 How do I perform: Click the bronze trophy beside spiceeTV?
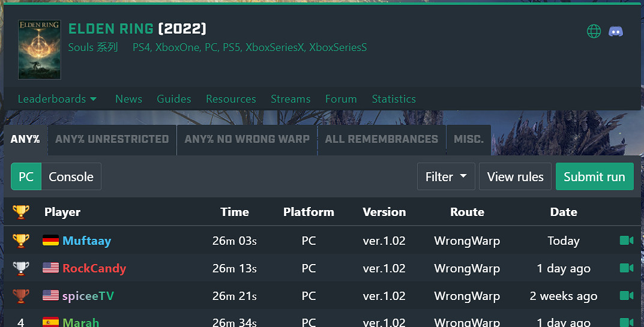point(21,296)
